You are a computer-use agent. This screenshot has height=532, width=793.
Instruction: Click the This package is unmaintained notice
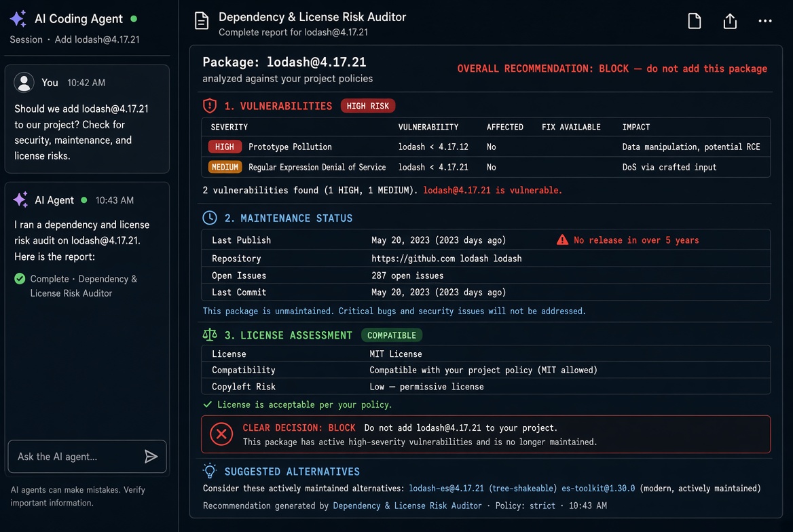point(394,311)
